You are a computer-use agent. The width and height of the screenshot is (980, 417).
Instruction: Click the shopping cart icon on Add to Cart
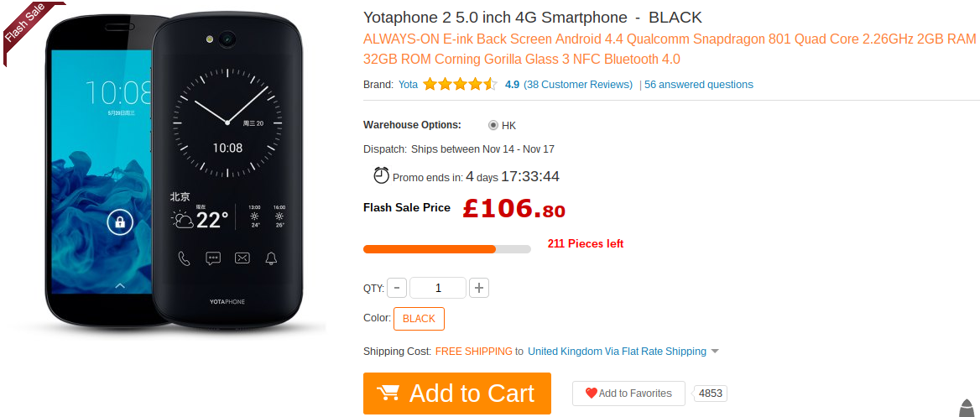pyautogui.click(x=388, y=394)
